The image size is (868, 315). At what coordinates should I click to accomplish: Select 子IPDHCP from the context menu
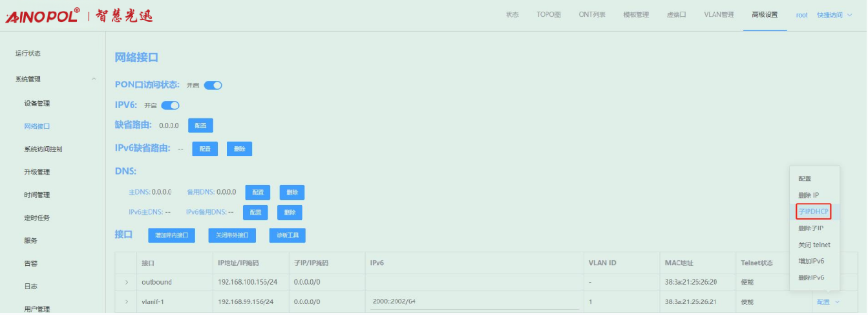click(814, 212)
